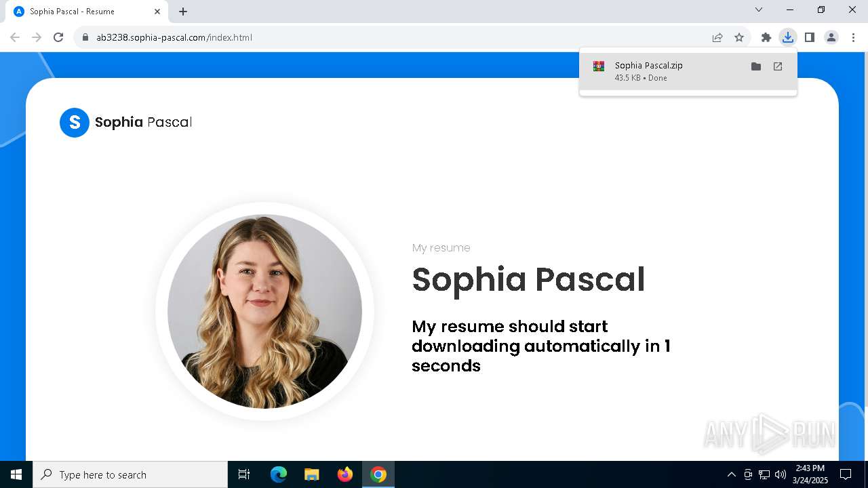Launch Microsoft Edge from the taskbar
Image resolution: width=868 pixels, height=488 pixels.
(279, 474)
